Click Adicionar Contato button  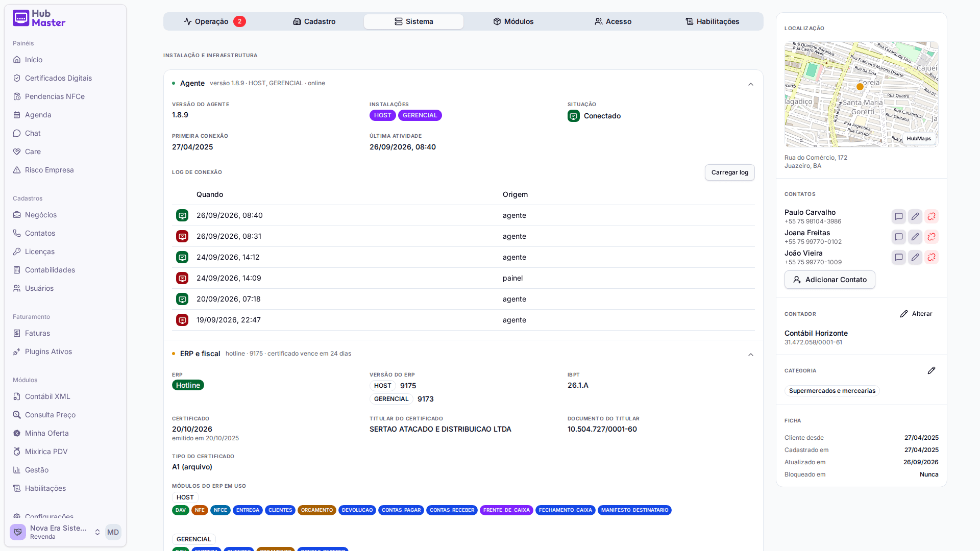point(829,280)
